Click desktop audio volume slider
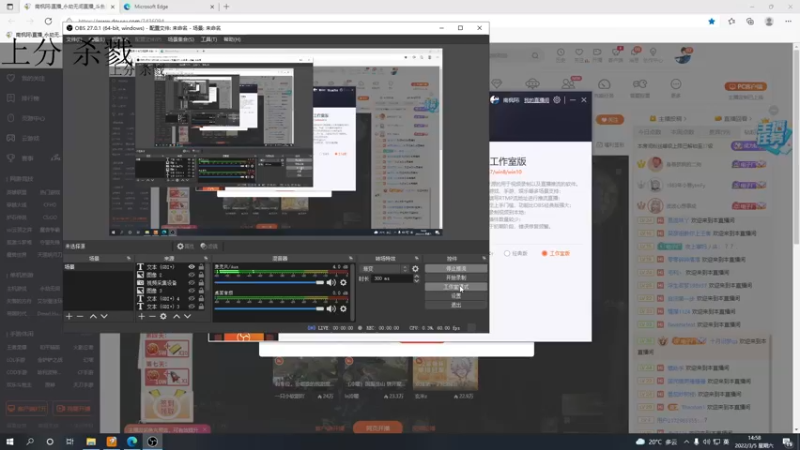800x450 pixels. [x=269, y=309]
